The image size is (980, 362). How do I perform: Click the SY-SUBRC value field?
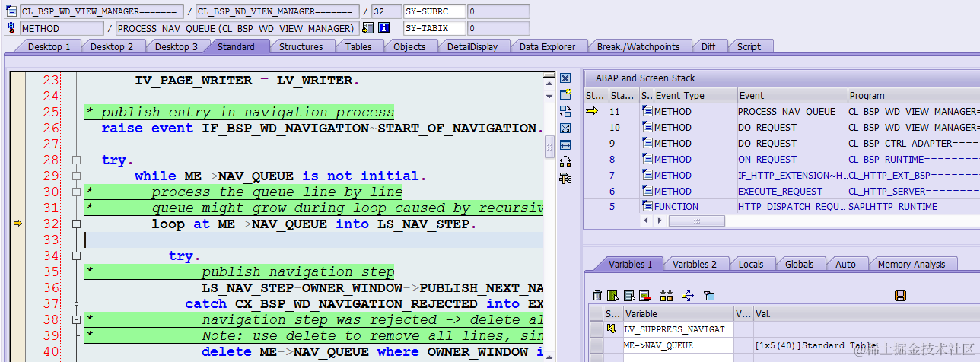coord(498,11)
